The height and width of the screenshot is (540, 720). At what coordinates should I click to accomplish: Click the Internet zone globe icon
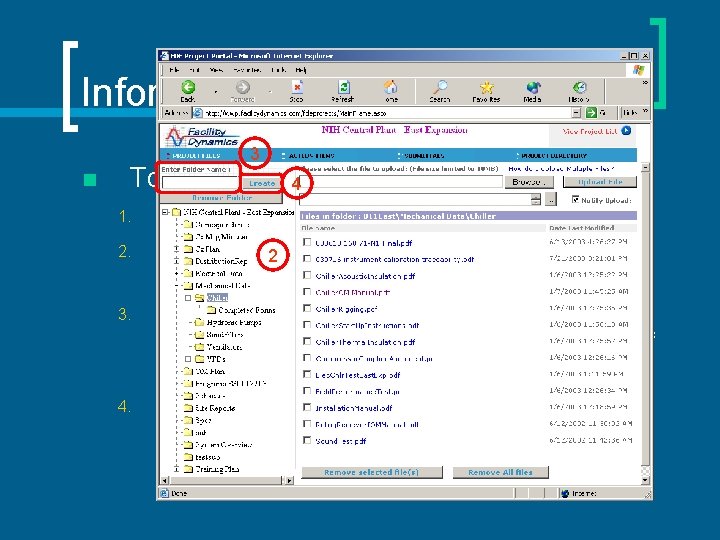(x=565, y=494)
